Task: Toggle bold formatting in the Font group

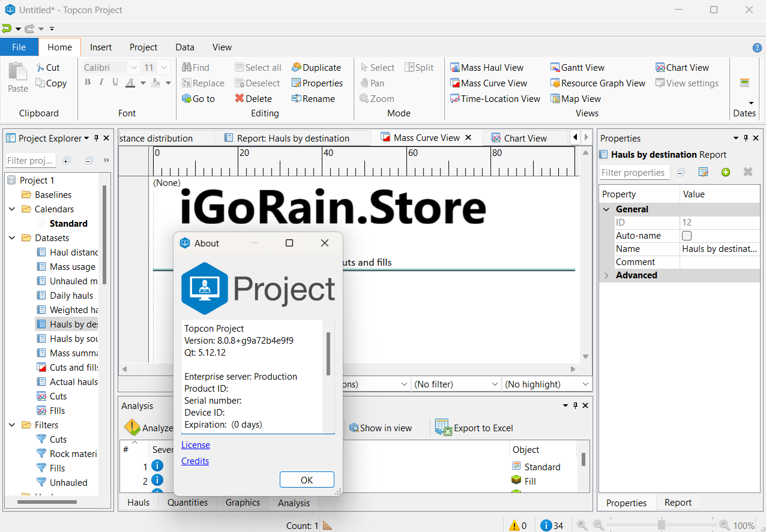Action: pyautogui.click(x=88, y=82)
